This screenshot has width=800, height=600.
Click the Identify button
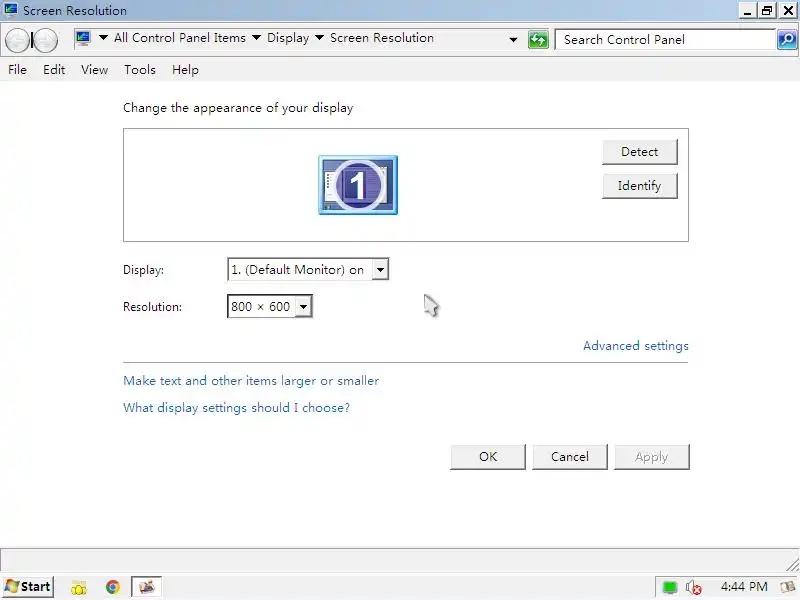tap(640, 186)
